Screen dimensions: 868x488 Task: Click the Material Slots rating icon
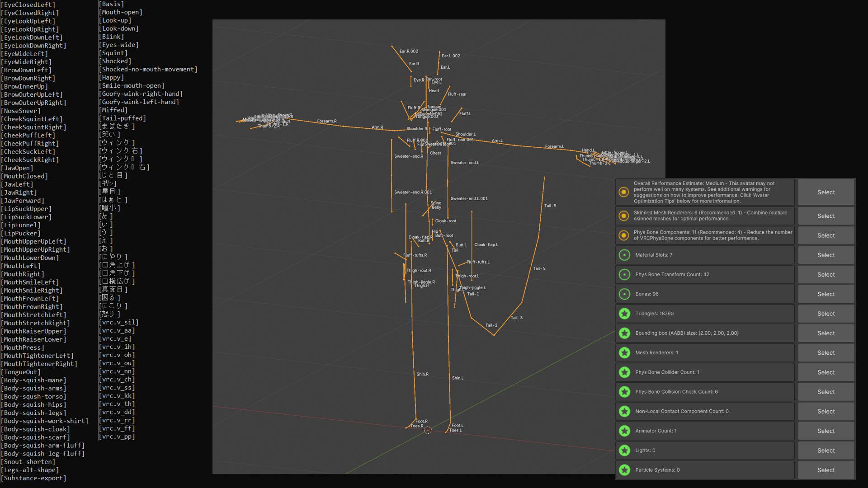coord(624,255)
